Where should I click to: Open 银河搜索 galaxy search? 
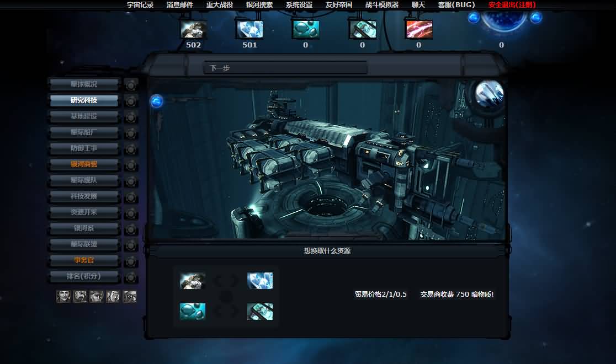point(259,5)
